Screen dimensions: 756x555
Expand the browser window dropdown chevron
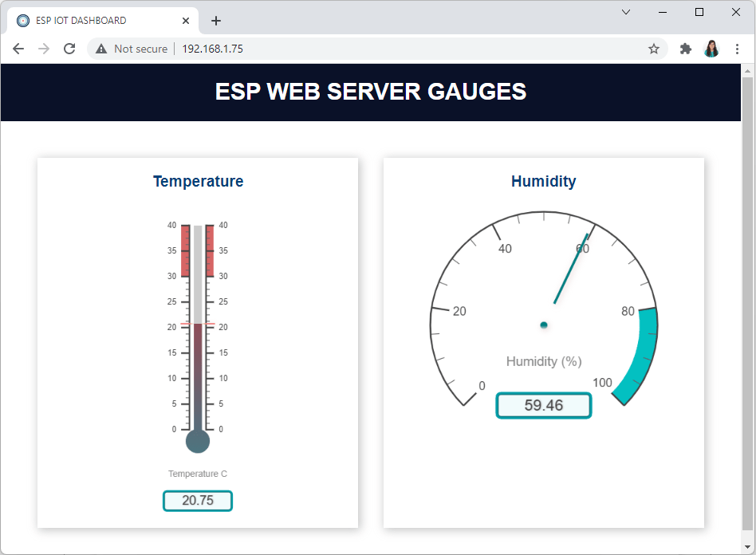point(625,12)
